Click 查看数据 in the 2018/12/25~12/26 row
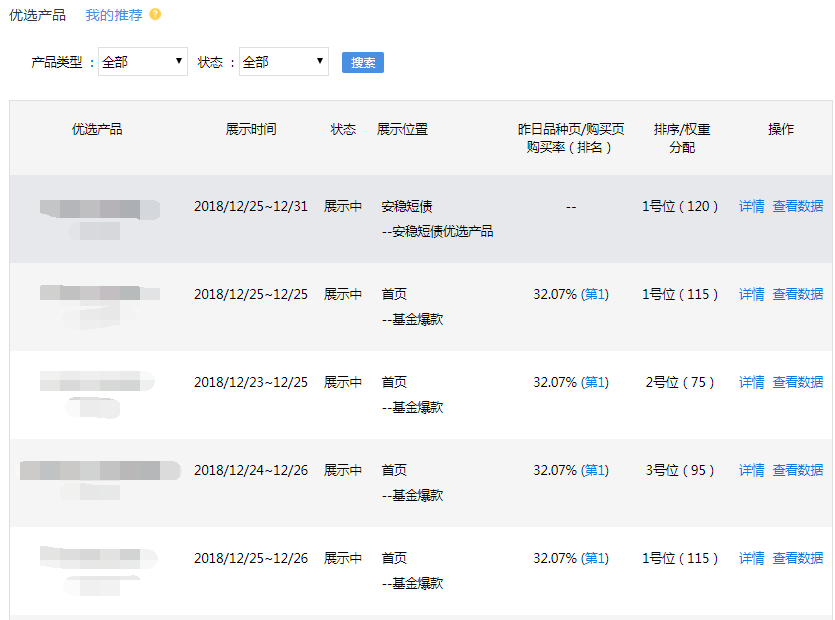This screenshot has width=835, height=620. [797, 558]
